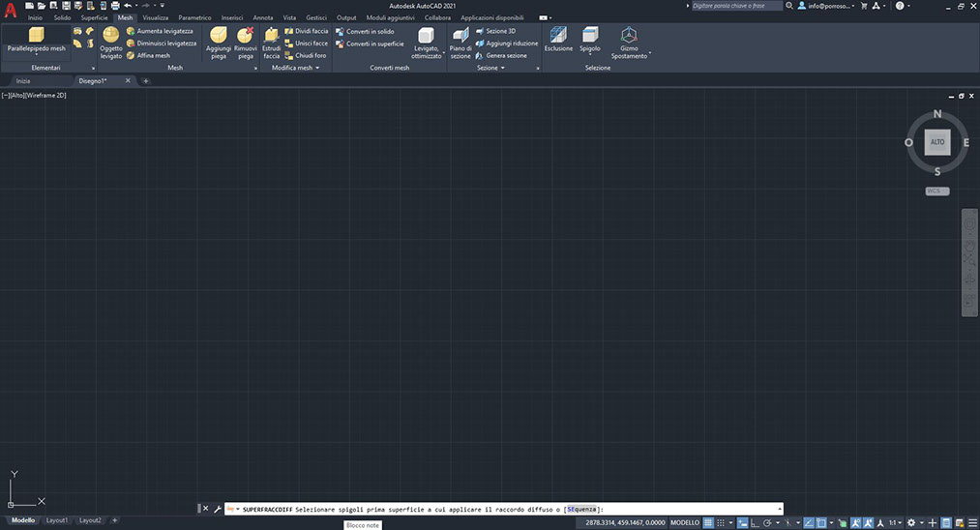Viewport: 980px width, 530px height.
Task: Open the Gizmo Spostamento dropdown arrow
Action: point(650,53)
